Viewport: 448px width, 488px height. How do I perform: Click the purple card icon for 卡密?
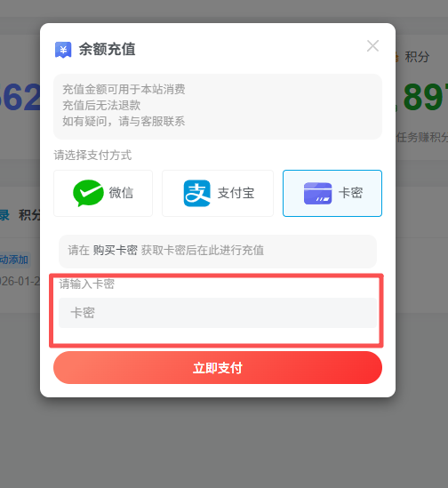click(317, 193)
